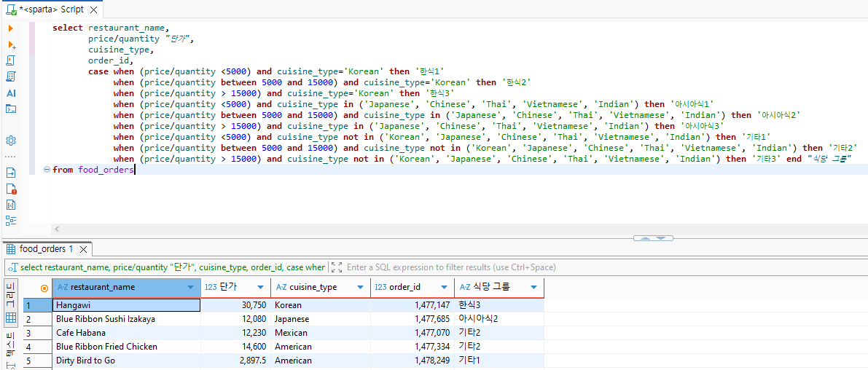Open the restaurant_name column filter dropdown
The width and height of the screenshot is (868, 370).
click(x=191, y=288)
